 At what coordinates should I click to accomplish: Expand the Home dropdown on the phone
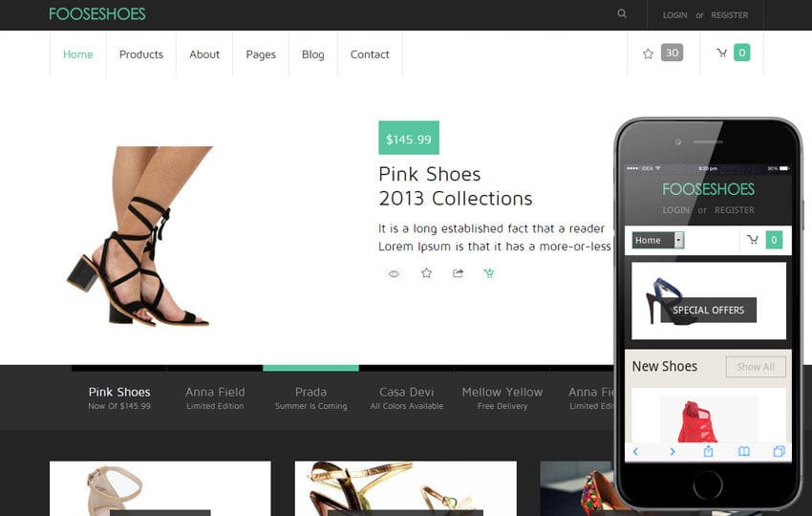(x=679, y=240)
